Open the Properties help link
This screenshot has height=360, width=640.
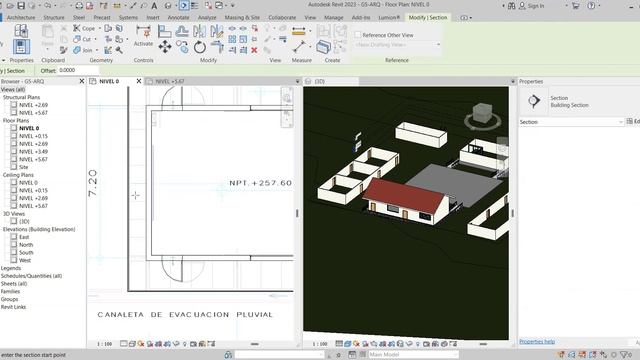[537, 342]
